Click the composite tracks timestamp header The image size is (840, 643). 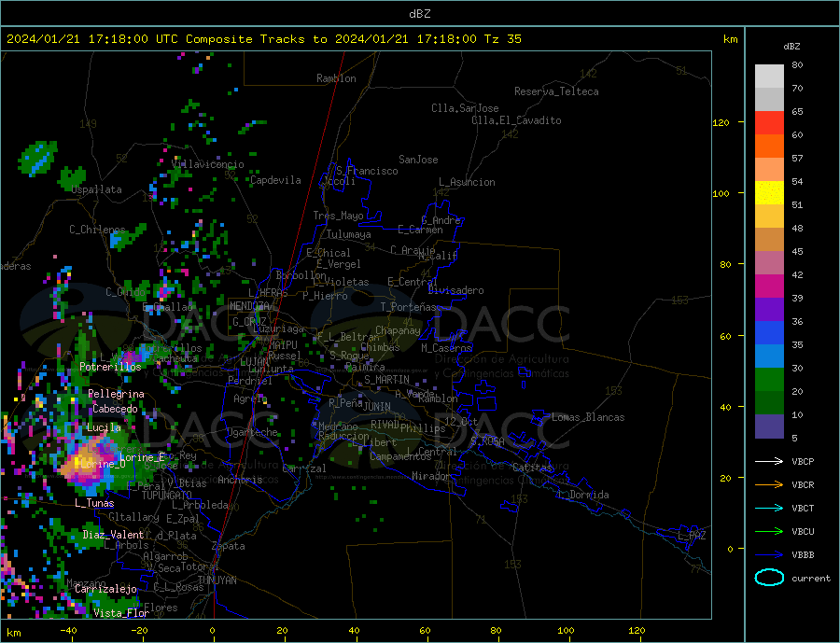(263, 39)
